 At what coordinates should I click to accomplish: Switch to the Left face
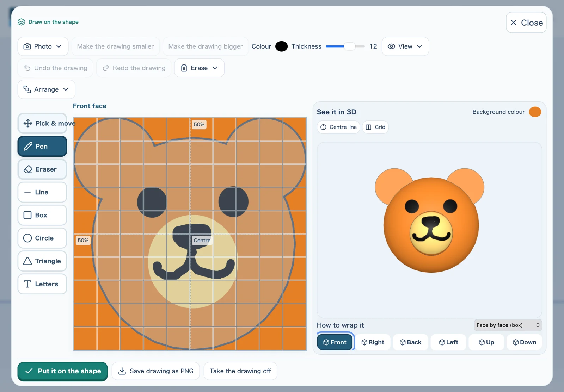(x=449, y=342)
